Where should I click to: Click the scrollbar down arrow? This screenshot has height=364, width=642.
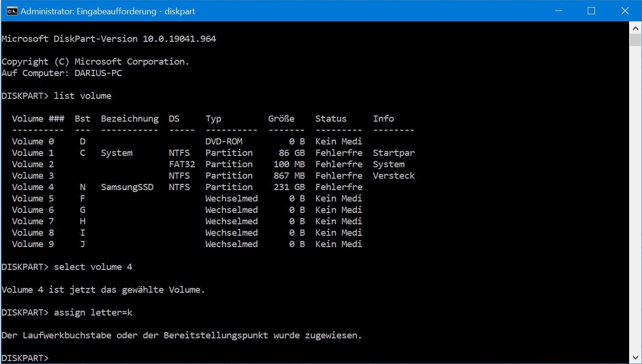pos(635,357)
